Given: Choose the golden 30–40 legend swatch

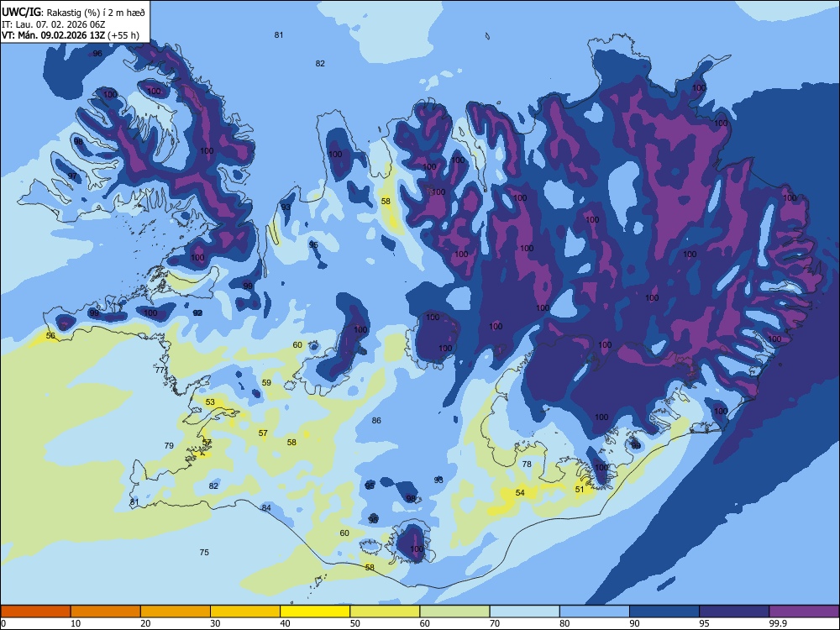Looking at the screenshot, I should [245, 612].
